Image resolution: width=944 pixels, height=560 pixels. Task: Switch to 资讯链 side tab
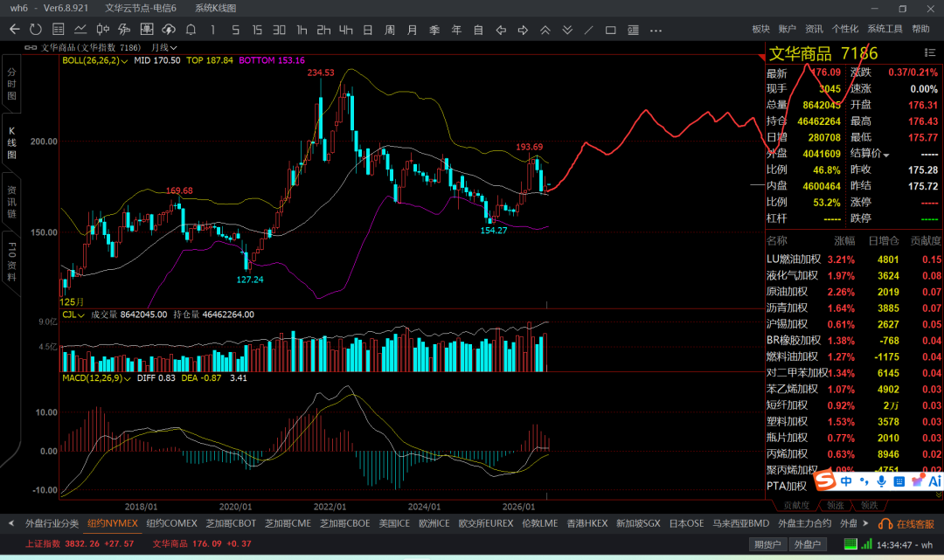pyautogui.click(x=11, y=202)
